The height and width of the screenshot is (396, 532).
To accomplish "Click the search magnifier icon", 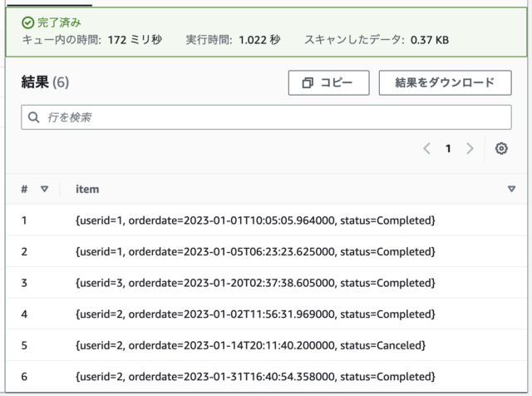I will tap(33, 117).
